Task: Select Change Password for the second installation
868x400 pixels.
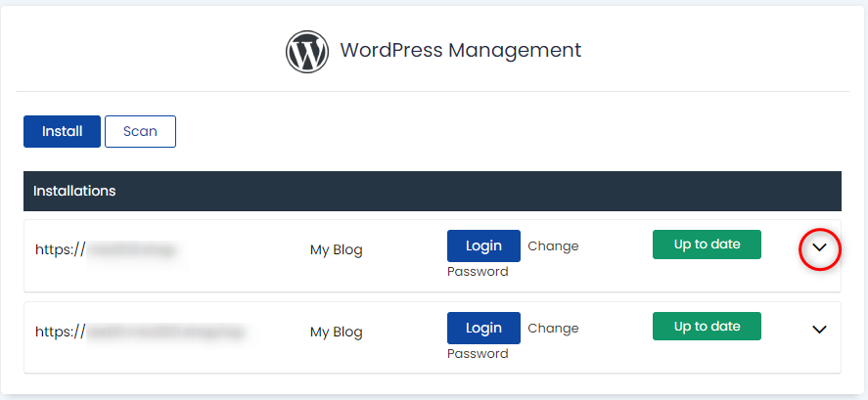Action: coord(513,340)
